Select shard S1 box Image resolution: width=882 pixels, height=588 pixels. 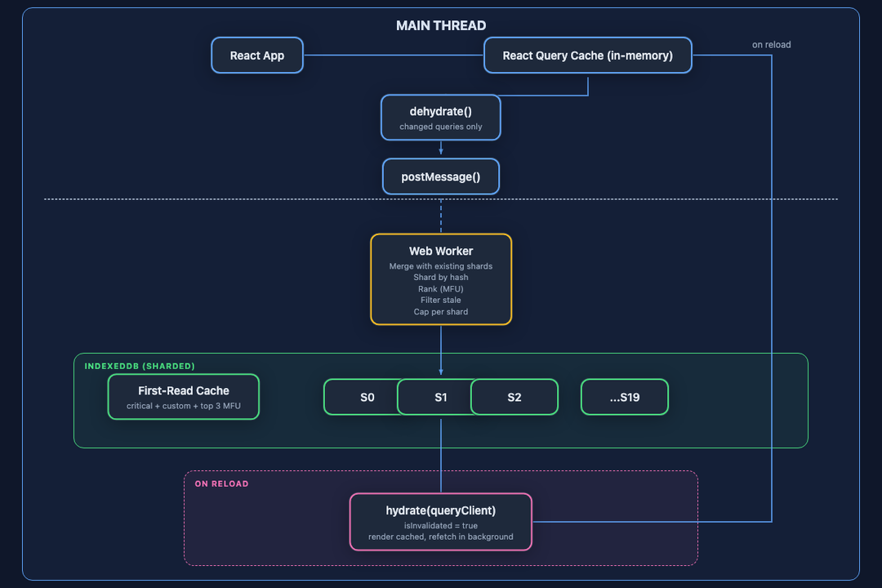434,397
